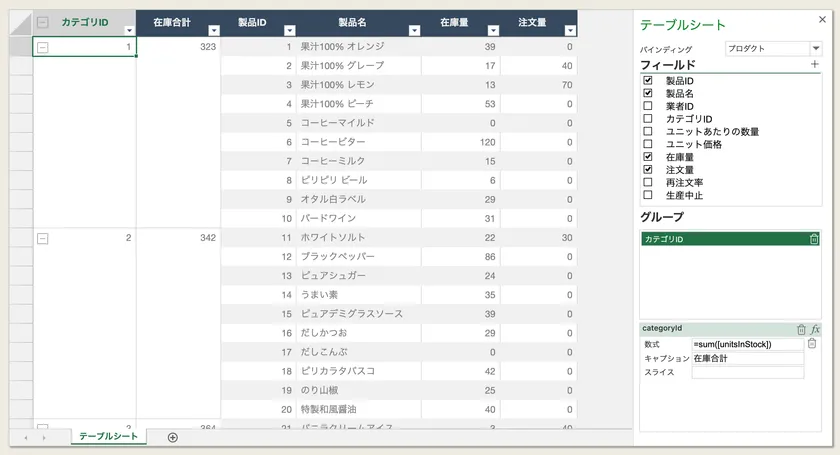Add a new field with plus icon
Image resolution: width=840 pixels, height=455 pixels.
click(x=814, y=64)
